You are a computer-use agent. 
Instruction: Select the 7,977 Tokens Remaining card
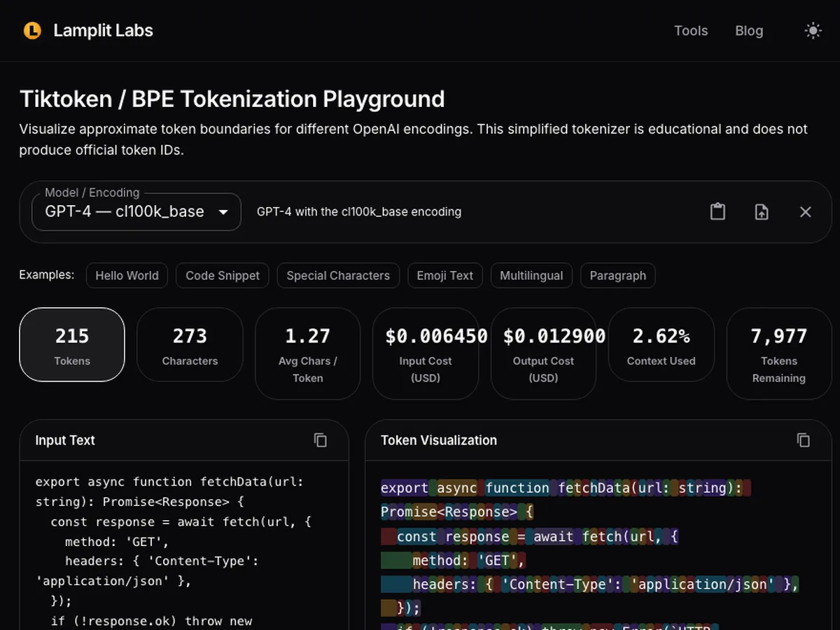click(779, 353)
